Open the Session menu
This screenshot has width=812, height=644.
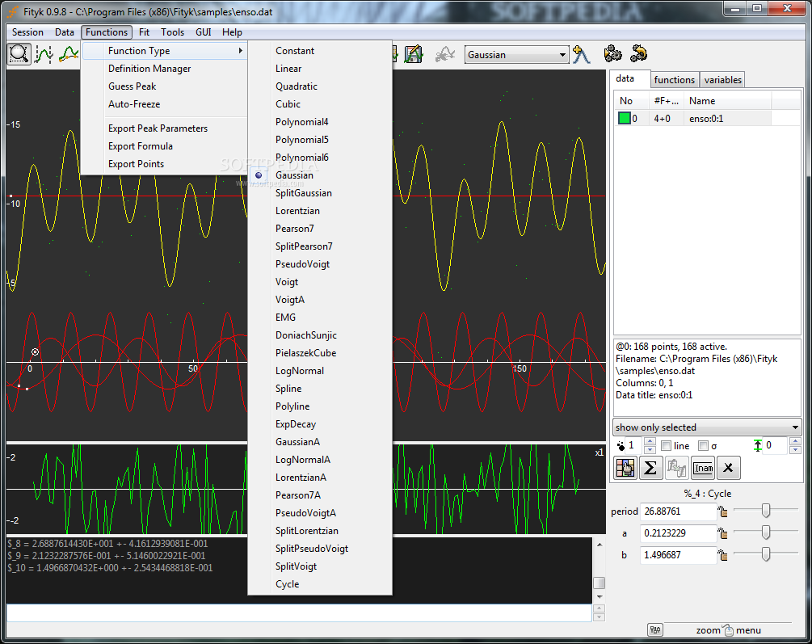(x=28, y=32)
